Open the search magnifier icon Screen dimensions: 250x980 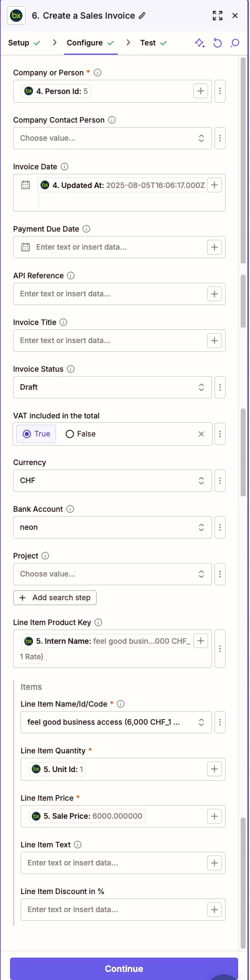pos(235,43)
